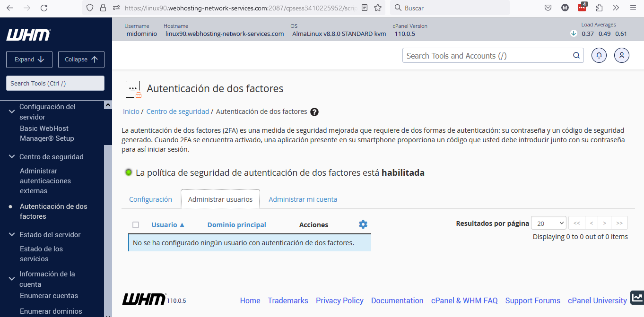Bookmark page with star icon
This screenshot has width=644, height=317.
[x=378, y=8]
